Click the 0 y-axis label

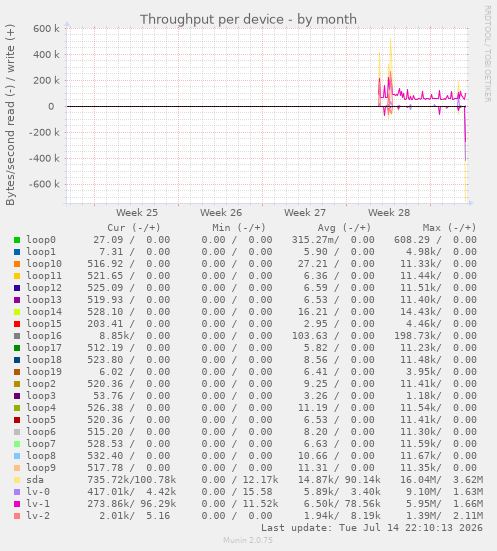(51, 106)
